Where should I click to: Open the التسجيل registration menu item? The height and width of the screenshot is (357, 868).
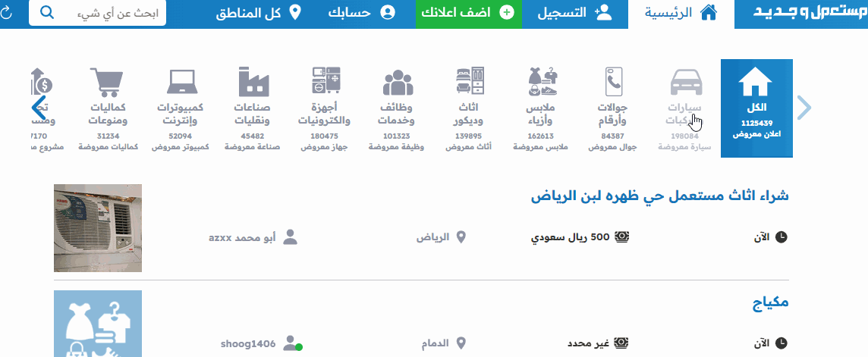click(574, 13)
